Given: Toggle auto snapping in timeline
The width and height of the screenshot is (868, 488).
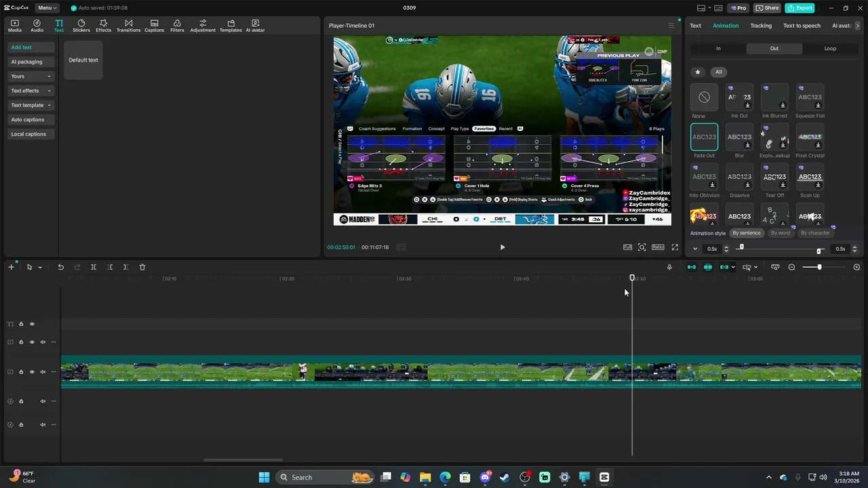Looking at the screenshot, I should 708,267.
